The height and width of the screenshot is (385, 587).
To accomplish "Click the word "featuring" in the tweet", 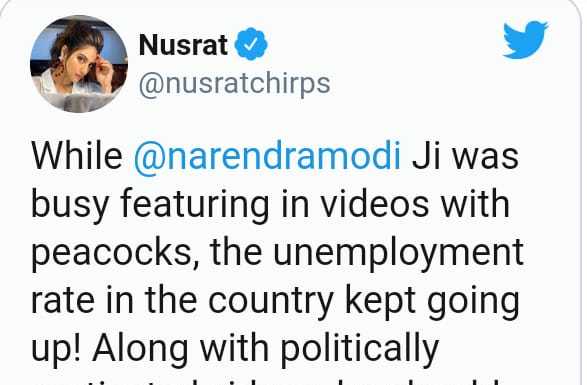I will point(195,205).
